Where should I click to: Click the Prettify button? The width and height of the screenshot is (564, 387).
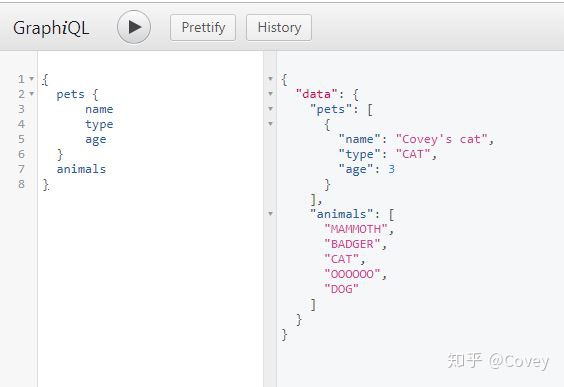pos(203,27)
